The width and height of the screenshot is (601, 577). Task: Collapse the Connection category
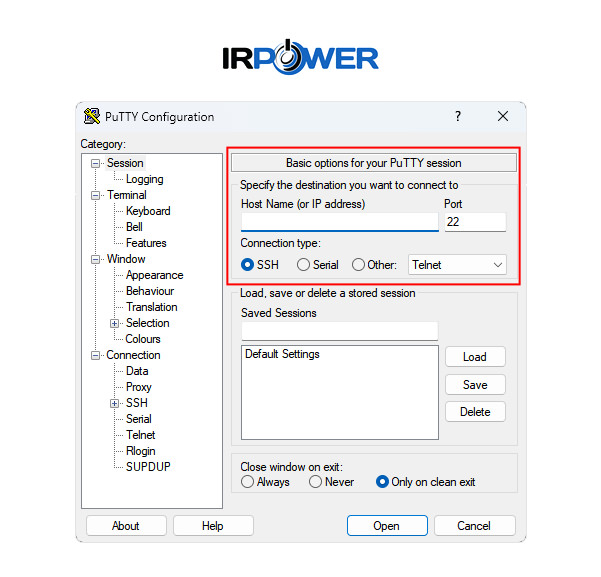coord(96,355)
